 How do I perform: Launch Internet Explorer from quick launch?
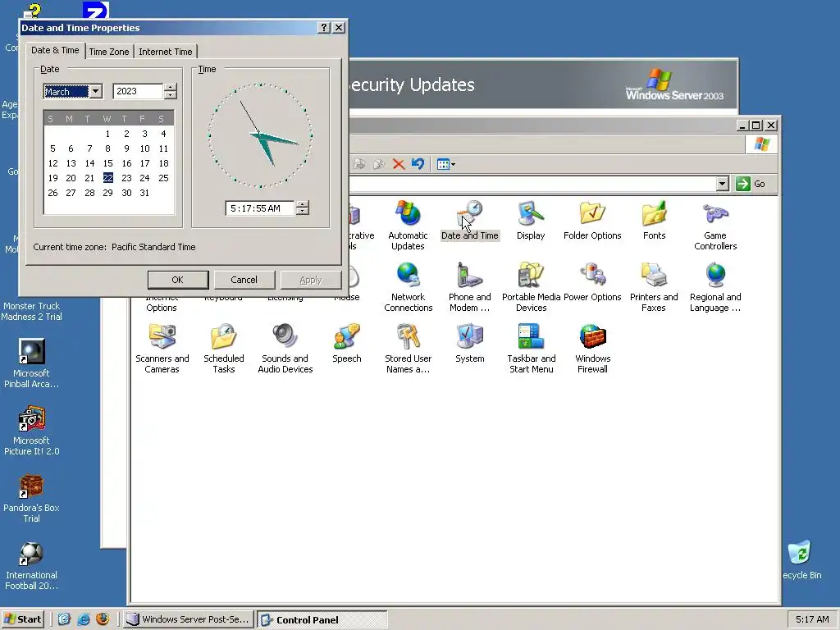84,619
